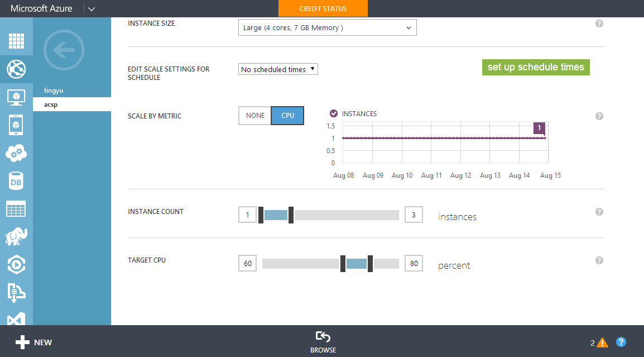Open the SQL Databases DB icon
The height and width of the screenshot is (357, 644).
pyautogui.click(x=16, y=181)
